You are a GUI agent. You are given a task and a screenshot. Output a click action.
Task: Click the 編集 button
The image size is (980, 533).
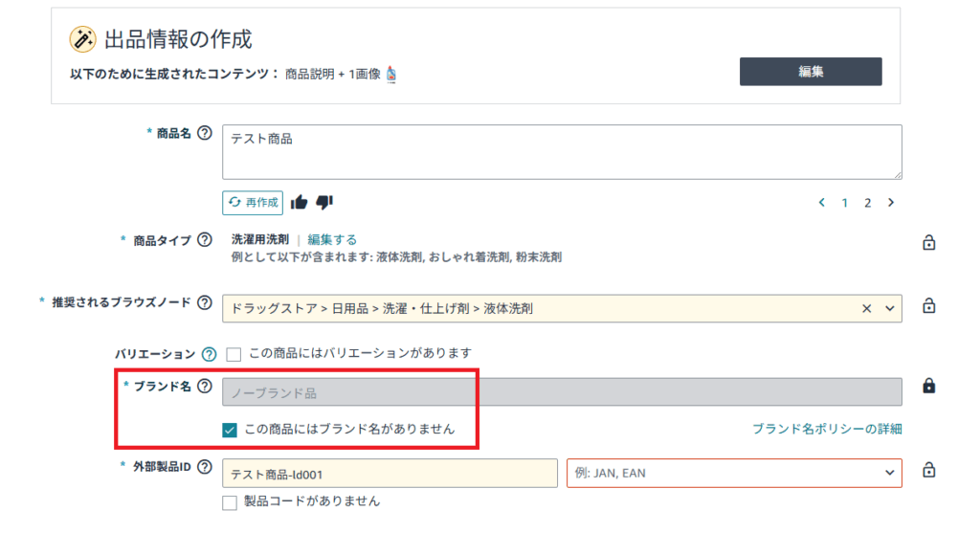(811, 72)
